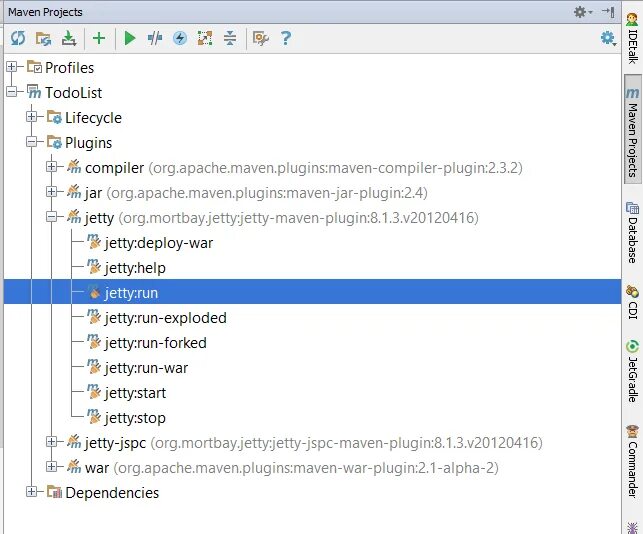The height and width of the screenshot is (534, 643).
Task: Click the Profiles folder icon
Action: pos(34,67)
